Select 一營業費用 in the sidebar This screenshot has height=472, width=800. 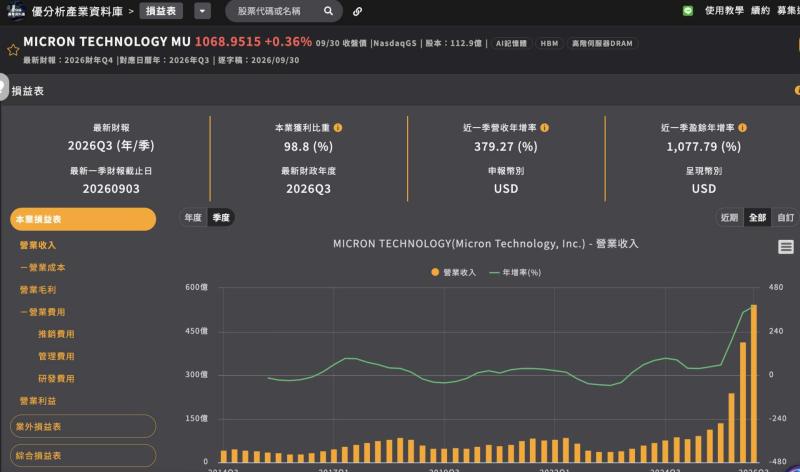pos(43,312)
